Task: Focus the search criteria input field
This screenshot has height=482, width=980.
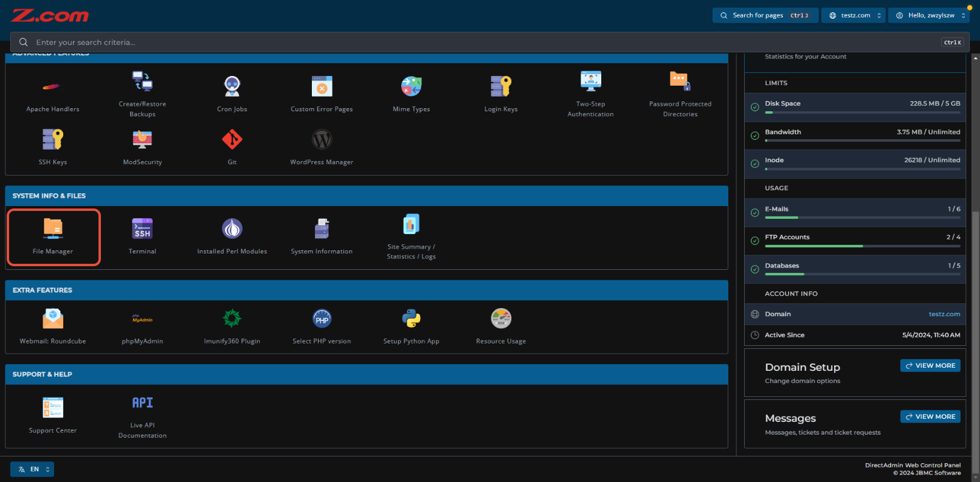Action: pyautogui.click(x=489, y=42)
